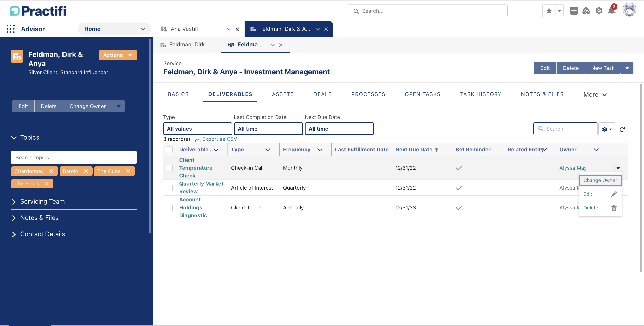Image resolution: width=644 pixels, height=326 pixels.
Task: Toggle row actions arrow for Client Temperature Check
Action: pos(618,168)
